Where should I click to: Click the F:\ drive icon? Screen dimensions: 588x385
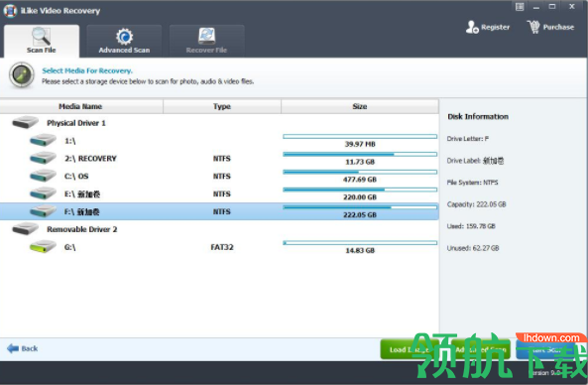click(43, 211)
